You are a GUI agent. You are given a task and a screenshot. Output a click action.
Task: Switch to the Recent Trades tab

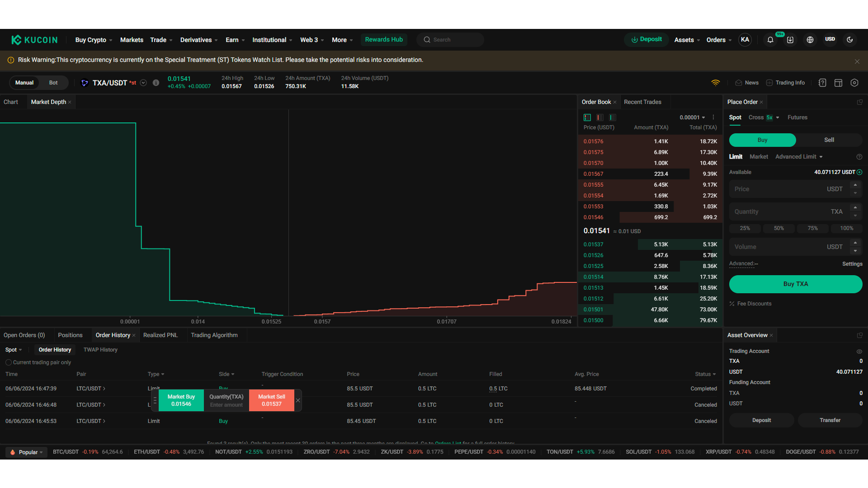pyautogui.click(x=642, y=102)
